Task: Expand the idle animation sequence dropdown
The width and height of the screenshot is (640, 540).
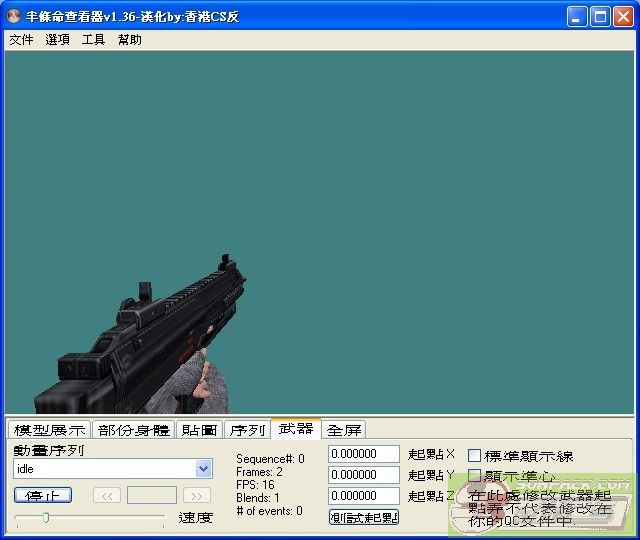Action: click(204, 469)
